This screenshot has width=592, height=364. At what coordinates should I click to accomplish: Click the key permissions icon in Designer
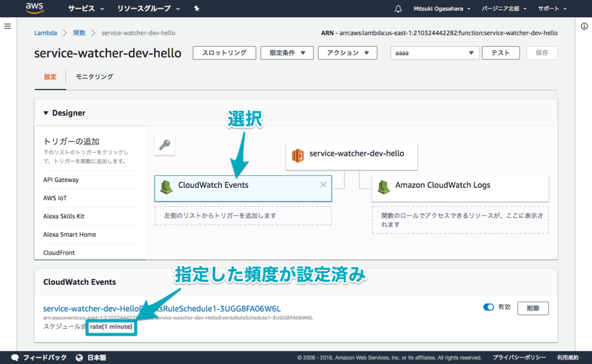coord(165,145)
